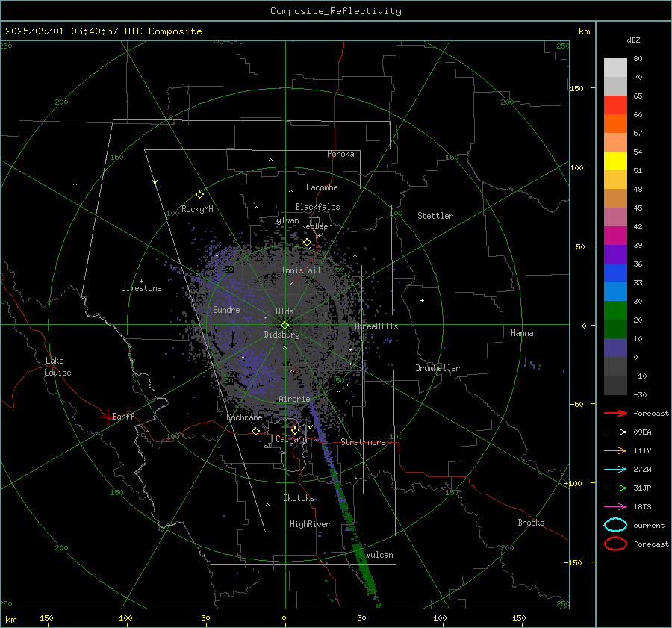Click the cyan 27ZW arrow legend icon

(x=615, y=470)
